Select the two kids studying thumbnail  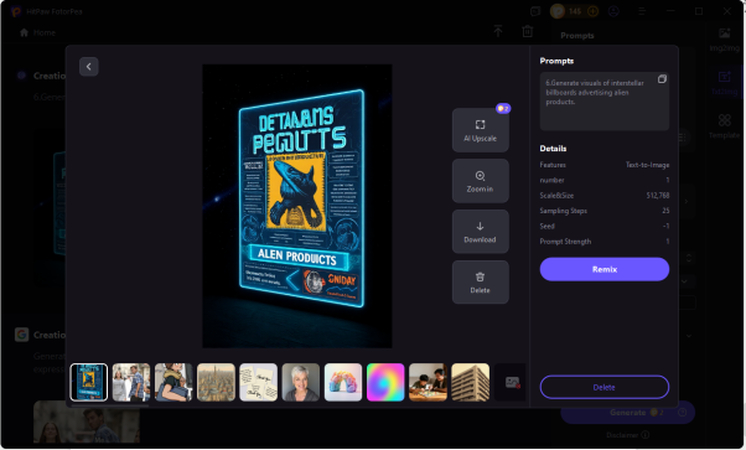click(428, 382)
